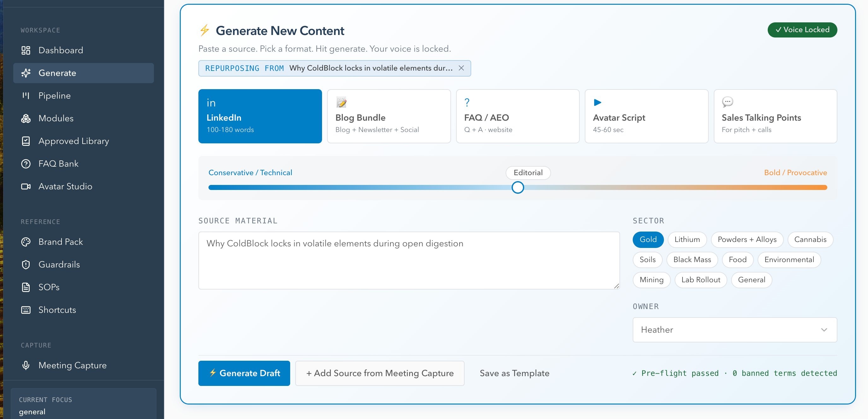Select the Lithium sector chip

pyautogui.click(x=687, y=240)
